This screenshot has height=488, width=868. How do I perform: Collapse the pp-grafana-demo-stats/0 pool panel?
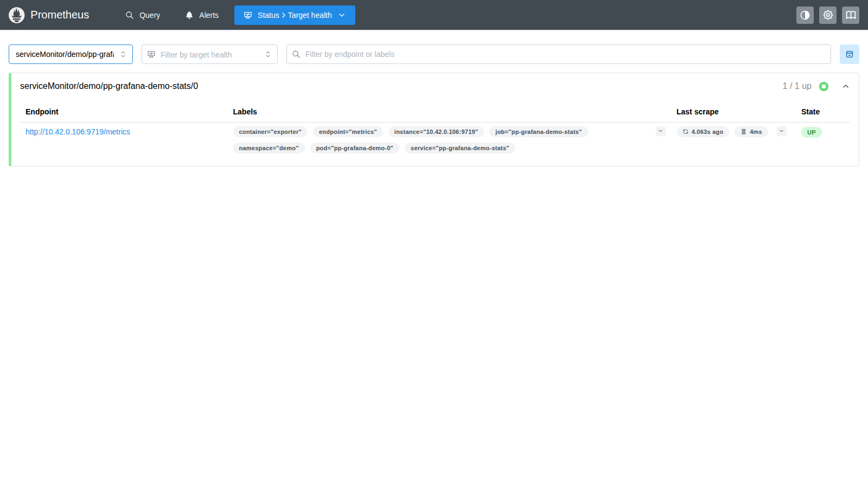[x=845, y=86]
